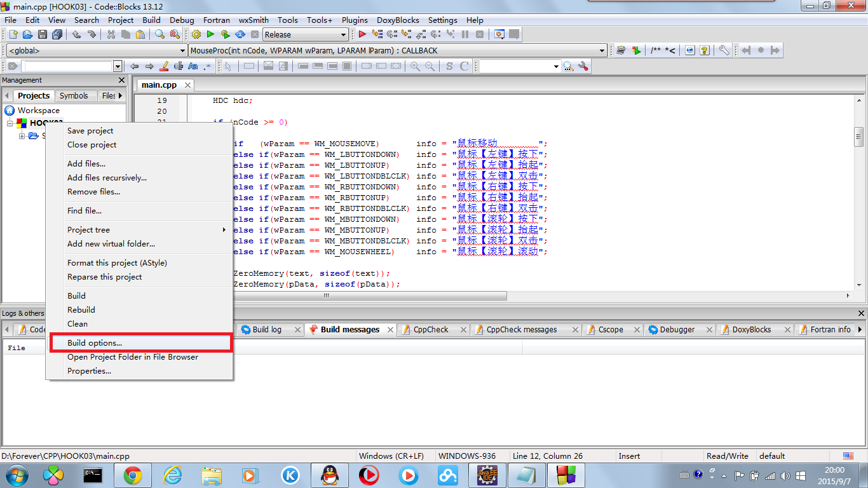Open the <global> scope dropdown

pyautogui.click(x=182, y=50)
